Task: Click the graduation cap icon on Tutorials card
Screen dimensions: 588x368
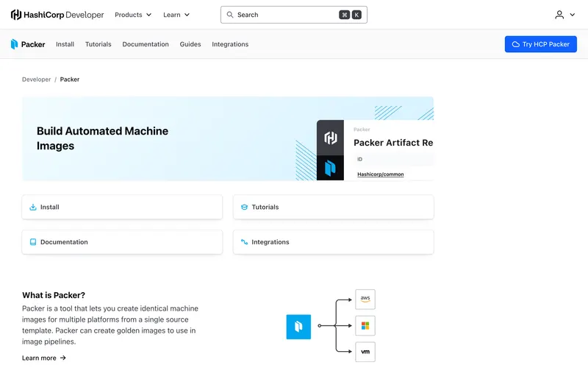Action: pos(244,207)
